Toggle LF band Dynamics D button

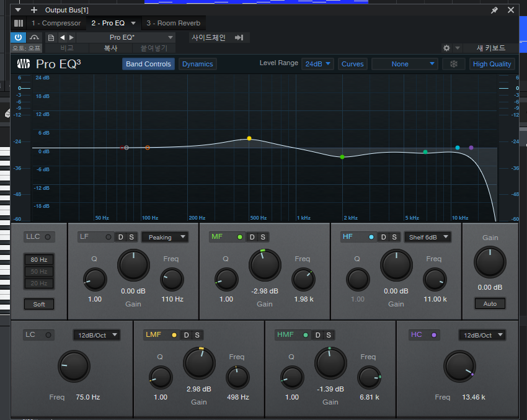[121, 237]
